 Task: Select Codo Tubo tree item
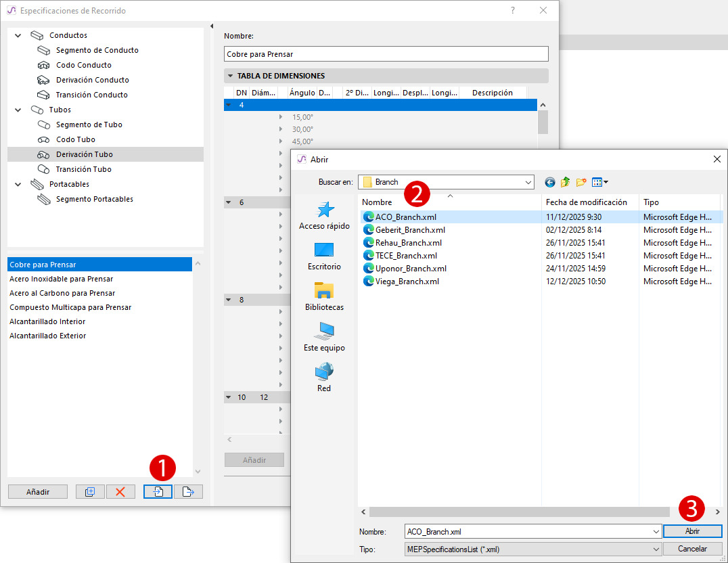pyautogui.click(x=75, y=139)
